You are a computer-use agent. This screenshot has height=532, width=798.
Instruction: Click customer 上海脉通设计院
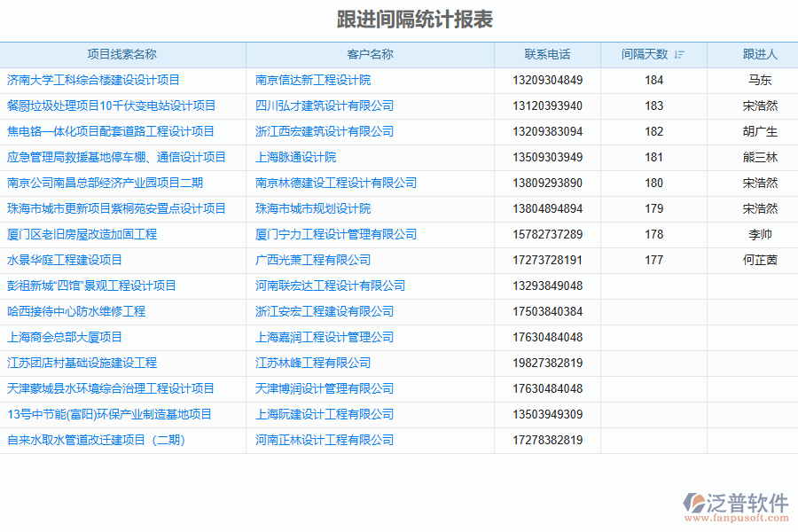(295, 158)
